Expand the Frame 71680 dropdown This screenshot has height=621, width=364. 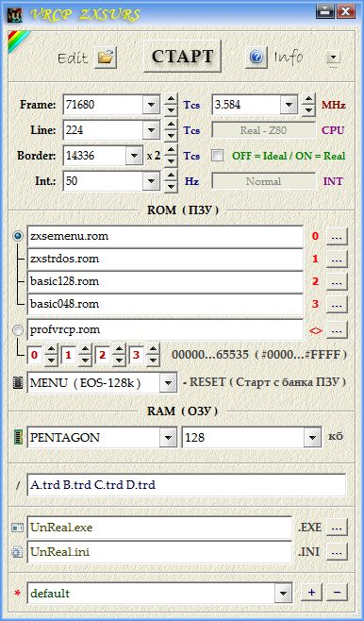(151, 105)
